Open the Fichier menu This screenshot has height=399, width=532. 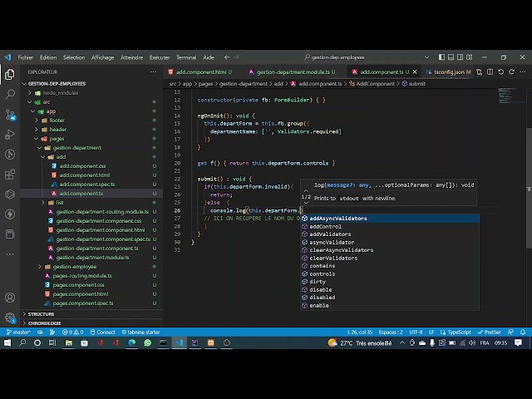[26, 57]
